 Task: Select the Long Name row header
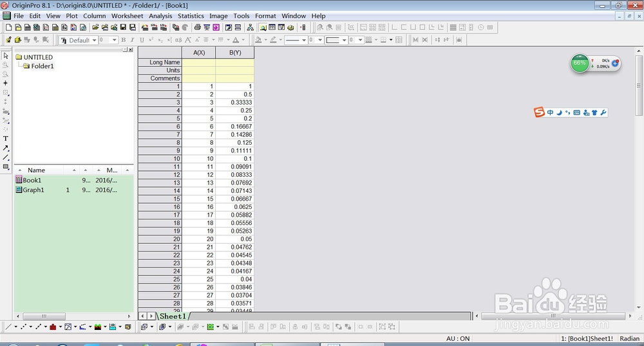(x=160, y=62)
